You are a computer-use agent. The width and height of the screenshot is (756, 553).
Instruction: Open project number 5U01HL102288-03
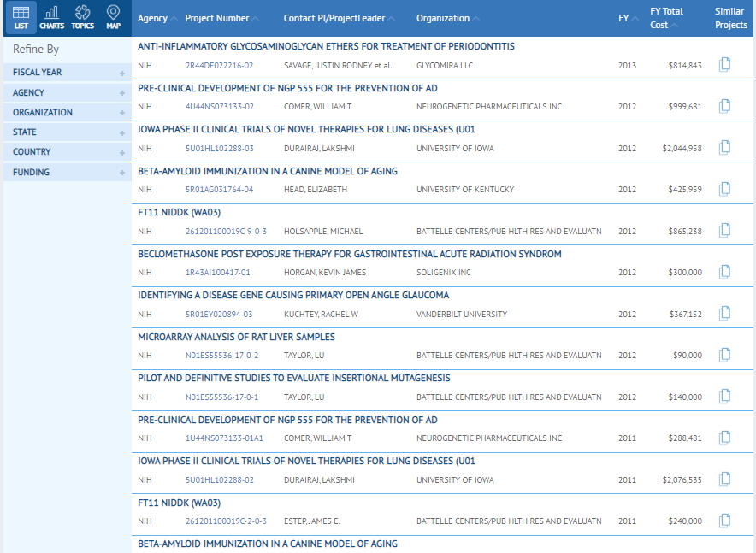point(220,149)
